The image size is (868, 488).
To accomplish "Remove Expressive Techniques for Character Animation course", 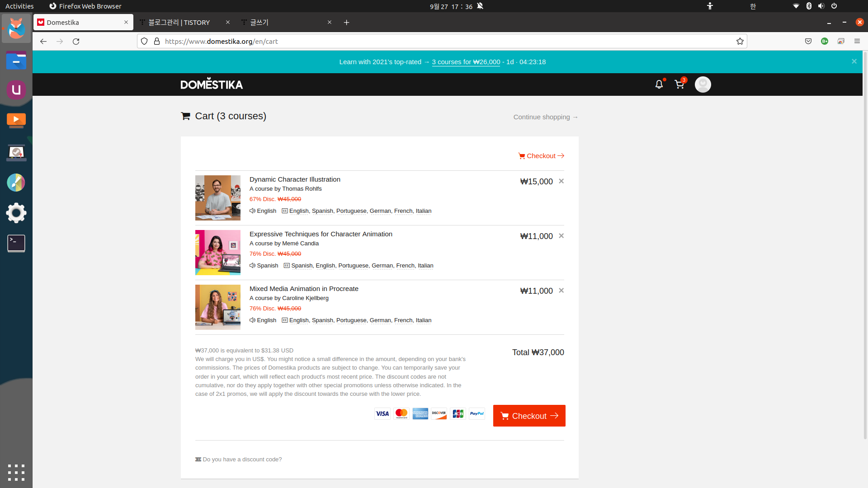I will (561, 236).
